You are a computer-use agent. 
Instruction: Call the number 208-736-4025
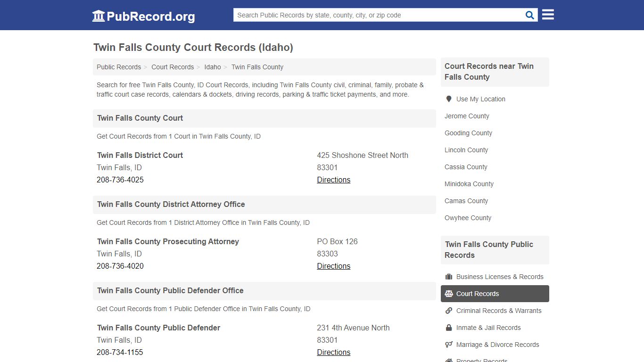[x=120, y=180]
